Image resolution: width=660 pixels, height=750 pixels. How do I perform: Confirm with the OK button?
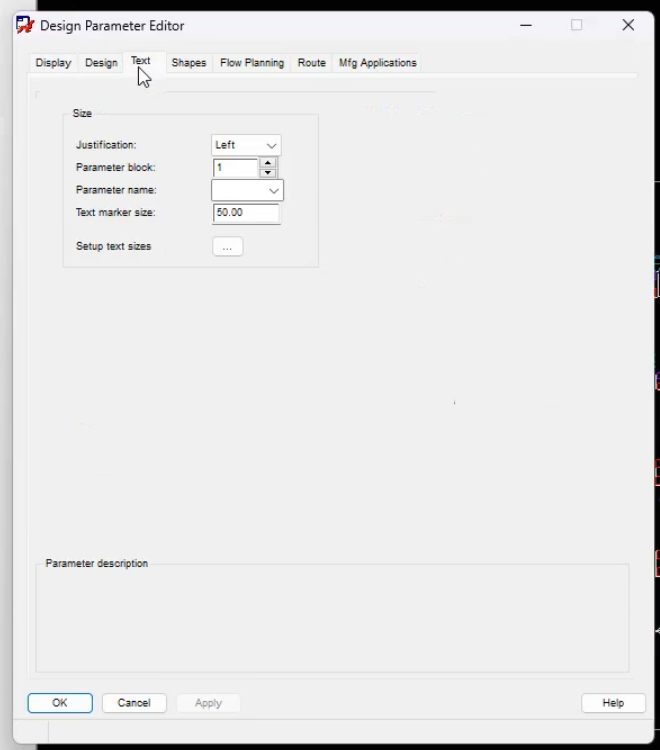coord(60,703)
